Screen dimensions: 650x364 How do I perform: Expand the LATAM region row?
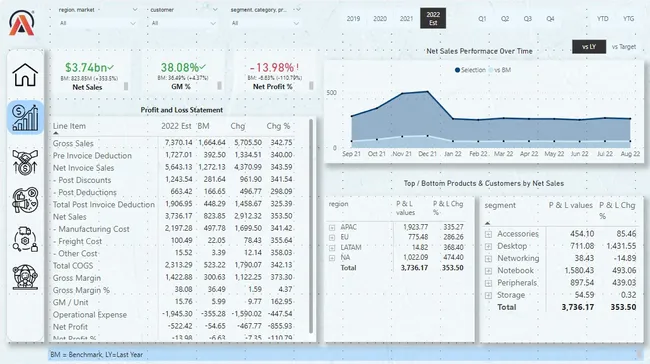coord(332,248)
